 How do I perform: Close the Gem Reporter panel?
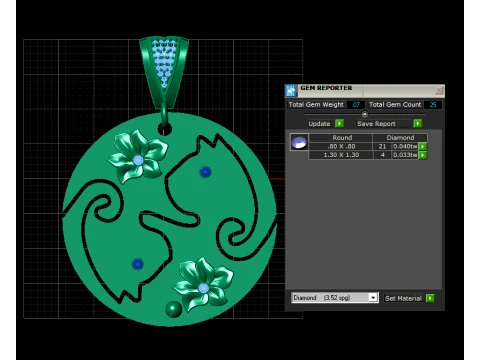pos(439,90)
